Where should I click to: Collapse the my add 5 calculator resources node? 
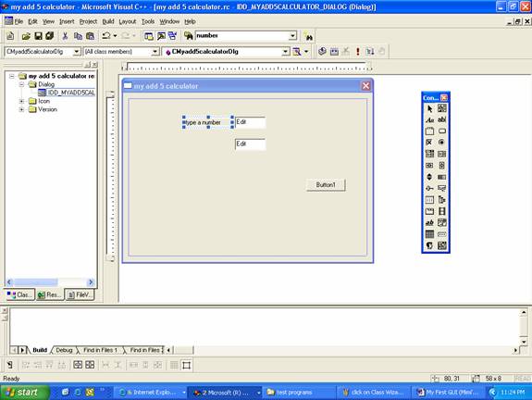[12, 76]
